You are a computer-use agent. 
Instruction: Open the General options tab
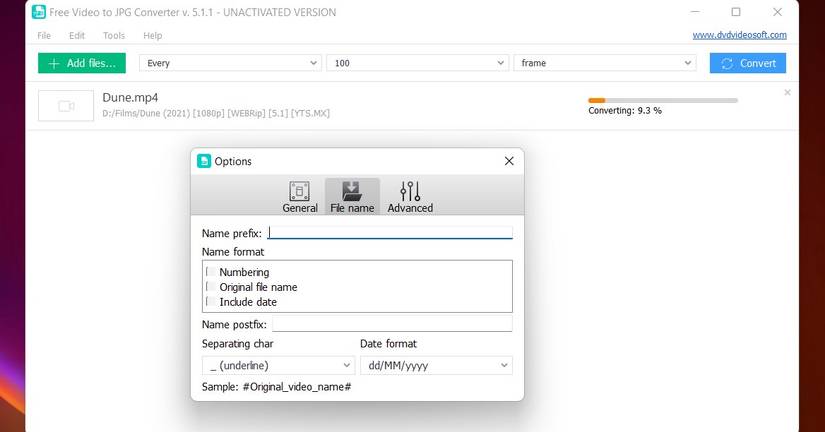299,197
